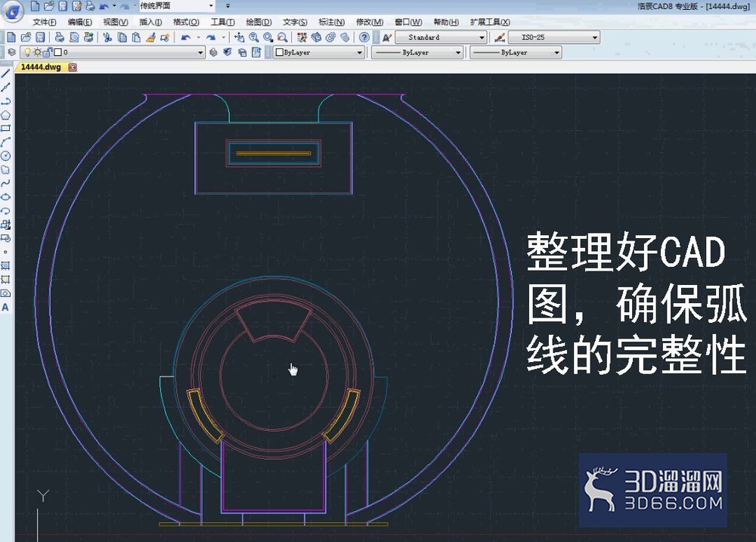Image resolution: width=756 pixels, height=542 pixels.
Task: Select the Rectangle draw tool
Action: coord(5,129)
